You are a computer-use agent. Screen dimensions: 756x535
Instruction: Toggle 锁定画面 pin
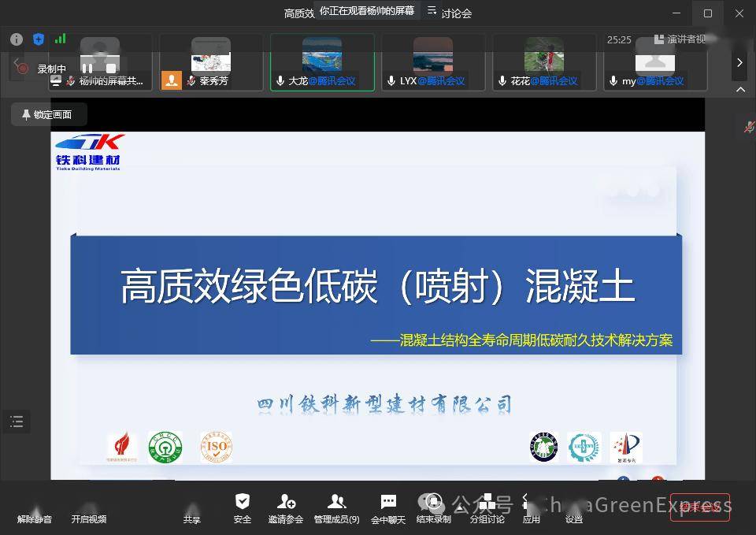[49, 114]
